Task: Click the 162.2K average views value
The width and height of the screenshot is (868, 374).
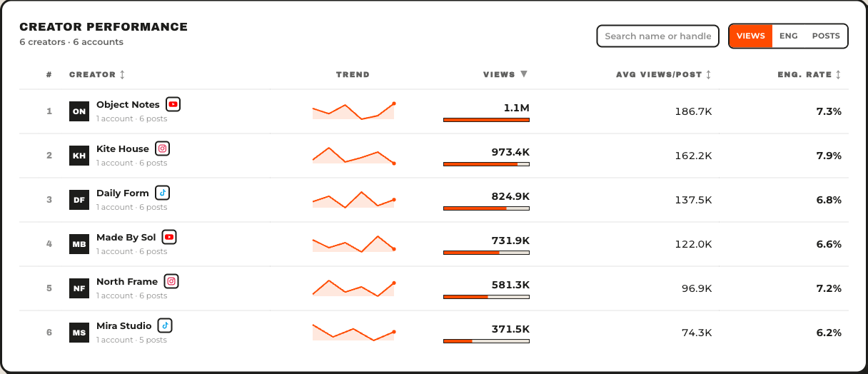Action: (693, 156)
